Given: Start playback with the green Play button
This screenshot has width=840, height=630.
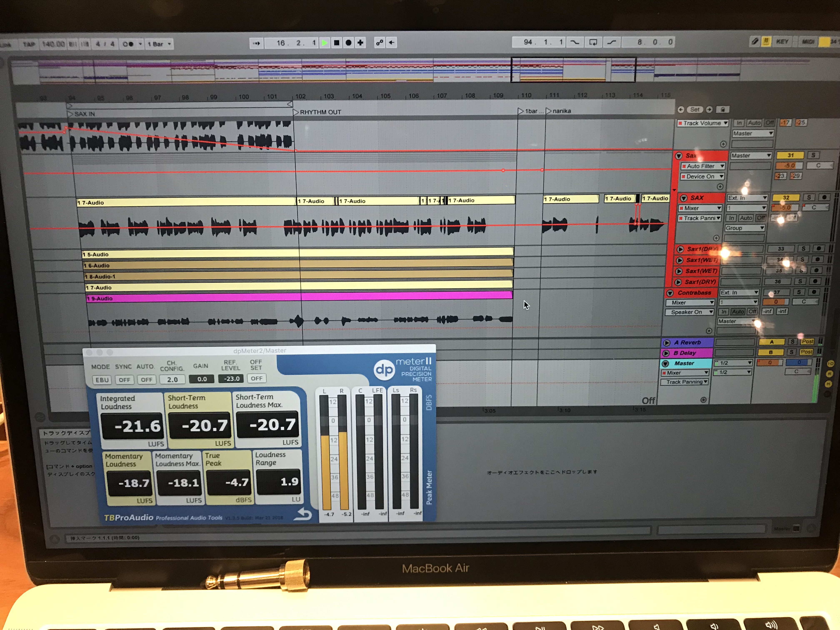Looking at the screenshot, I should pos(325,43).
